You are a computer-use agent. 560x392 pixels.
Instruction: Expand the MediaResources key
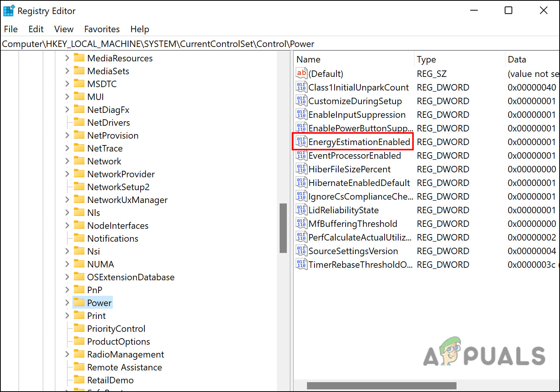click(67, 58)
